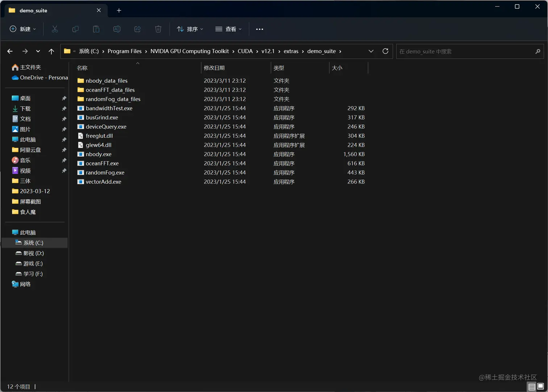Click the Cut scissors icon
Screen dimensions: 548x392
tap(55, 29)
